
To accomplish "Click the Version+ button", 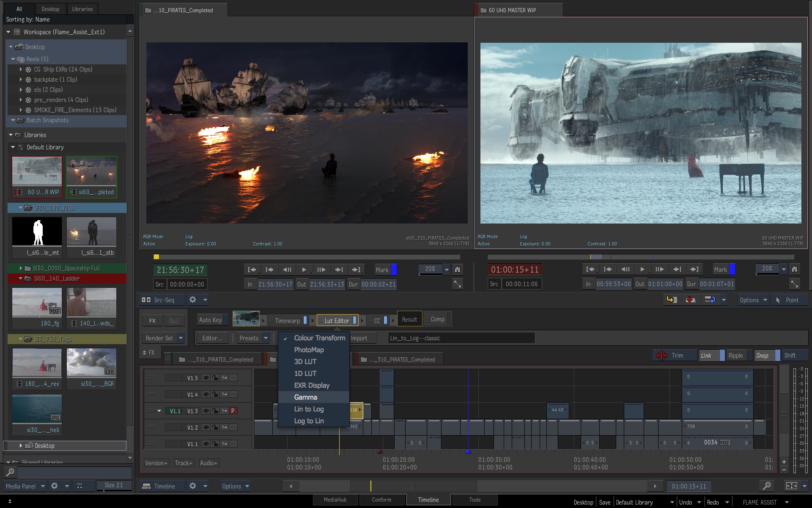I will pos(156,463).
